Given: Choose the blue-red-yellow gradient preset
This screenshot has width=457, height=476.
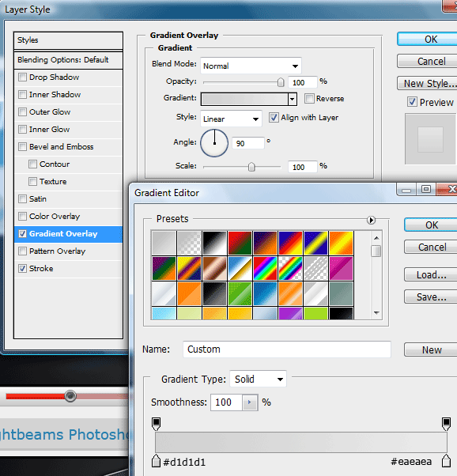Looking at the screenshot, I should point(290,243).
